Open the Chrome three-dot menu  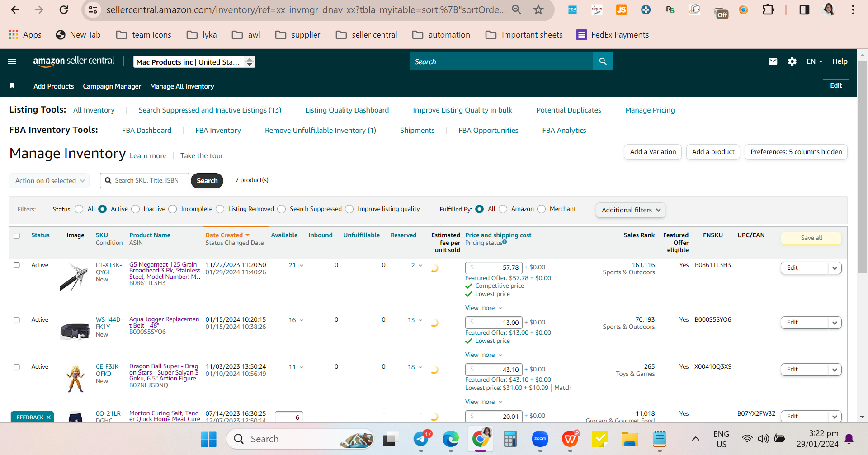853,9
